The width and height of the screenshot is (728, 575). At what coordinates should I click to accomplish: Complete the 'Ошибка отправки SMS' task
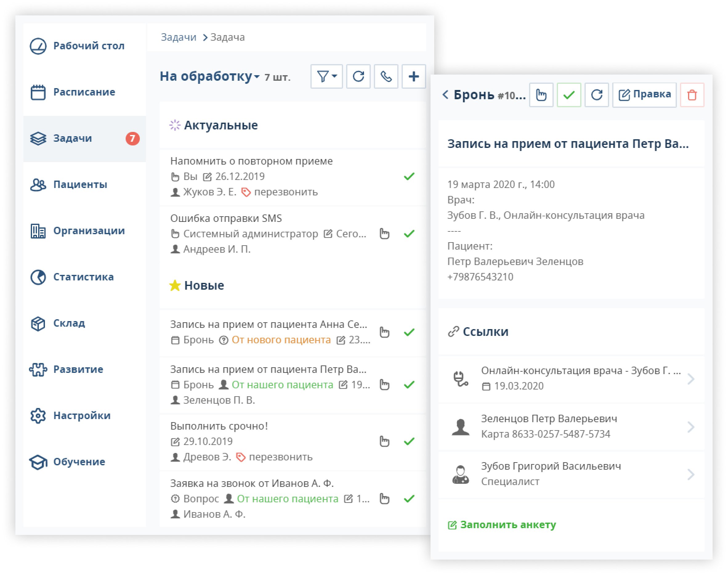point(409,233)
